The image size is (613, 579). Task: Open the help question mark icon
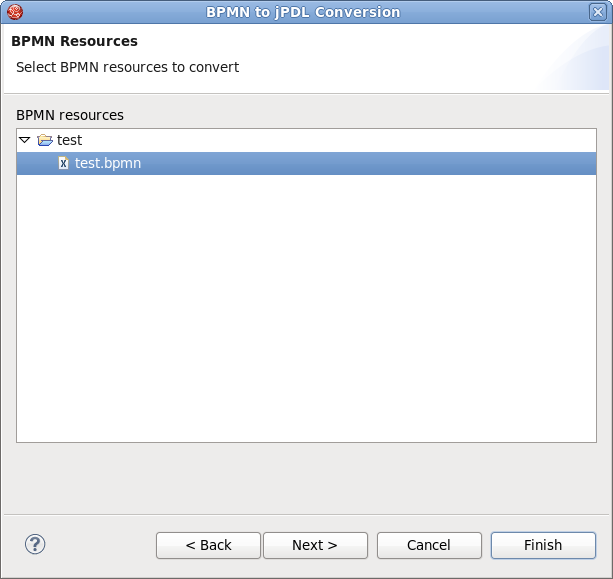(x=35, y=544)
